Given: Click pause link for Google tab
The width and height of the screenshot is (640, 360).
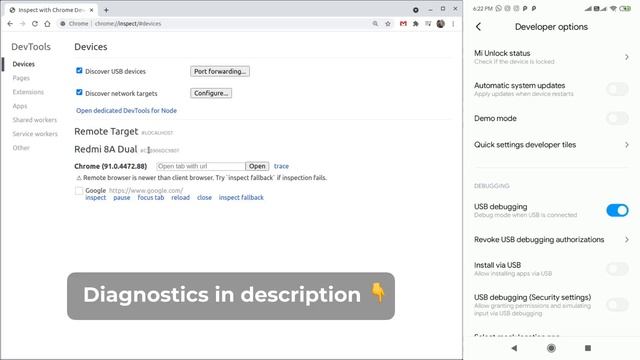Looking at the screenshot, I should tap(122, 198).
